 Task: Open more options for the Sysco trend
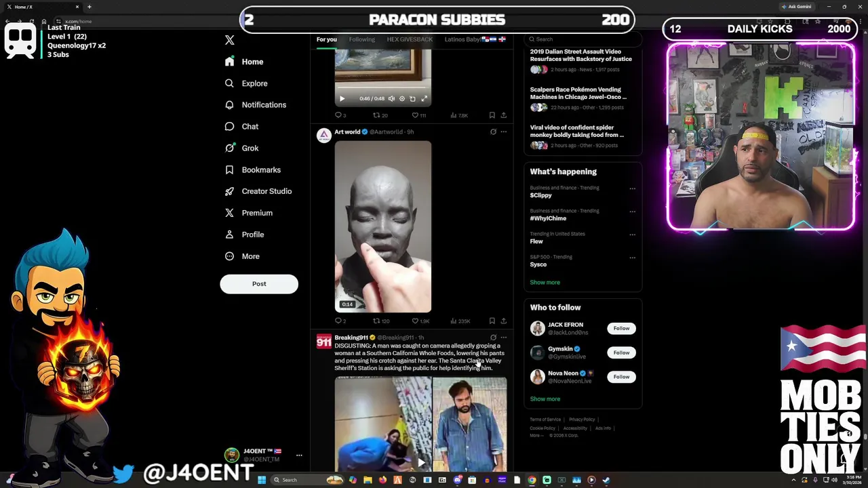click(x=632, y=258)
